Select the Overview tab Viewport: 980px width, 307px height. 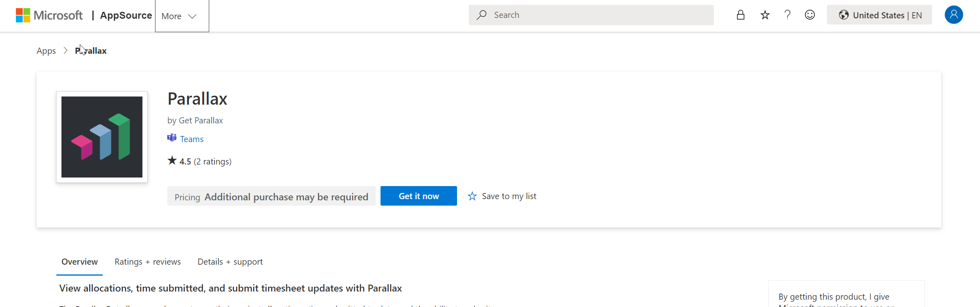coord(79,262)
